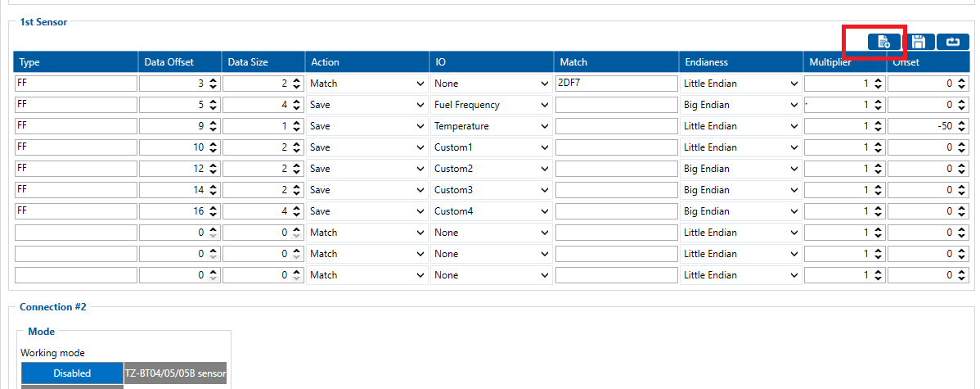The height and width of the screenshot is (389, 980).
Task: Open the Action dropdown in the Custom3 row
Action: click(x=367, y=190)
